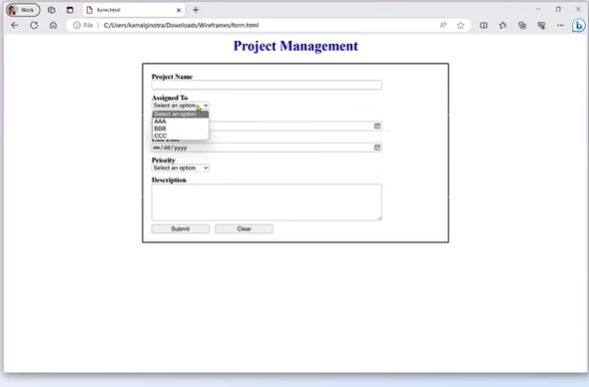589x387 pixels.
Task: Open the Bing chat sidebar icon
Action: [x=578, y=25]
